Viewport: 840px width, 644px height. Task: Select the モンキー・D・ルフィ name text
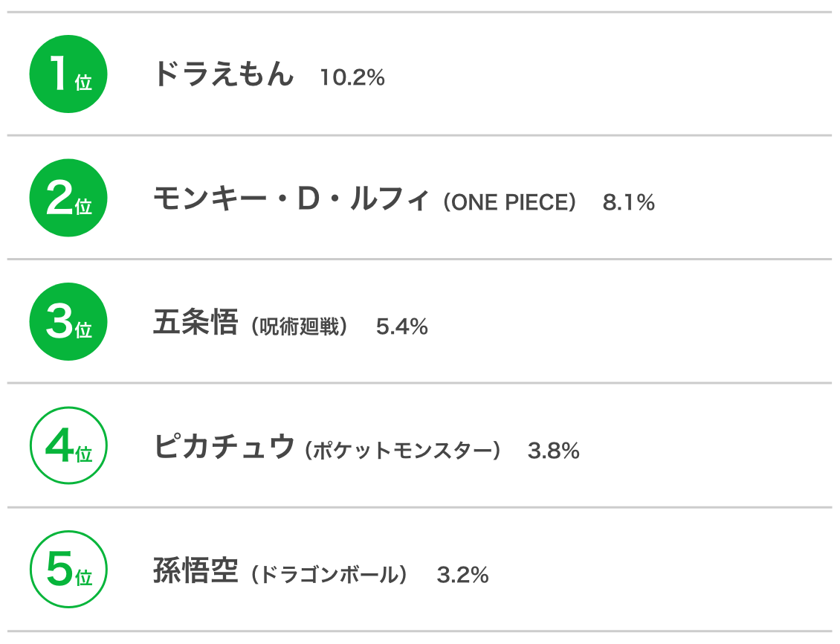[x=291, y=199]
